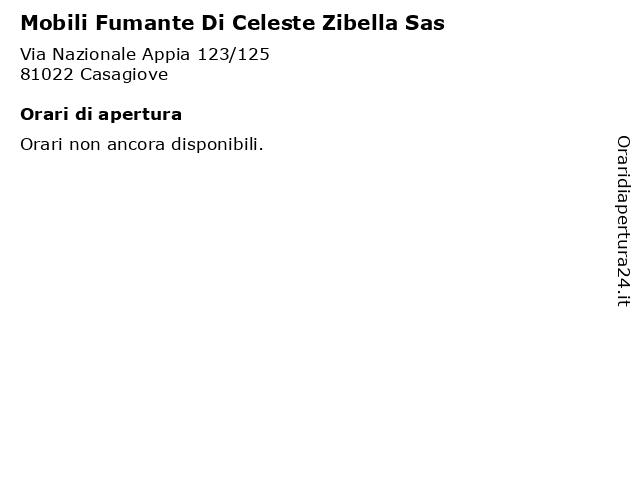The height and width of the screenshot is (480, 640).
Task: Select the Orari non ancora disponibili text
Action: [x=142, y=144]
